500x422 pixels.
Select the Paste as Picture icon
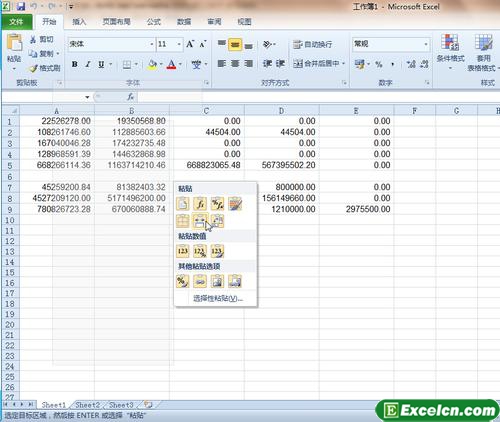217,281
